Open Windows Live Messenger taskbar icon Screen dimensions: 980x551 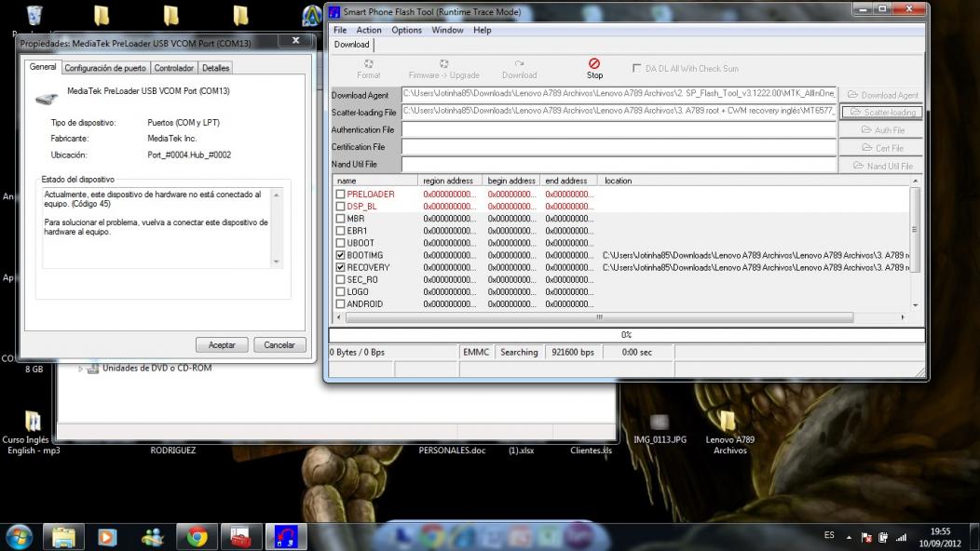[152, 537]
